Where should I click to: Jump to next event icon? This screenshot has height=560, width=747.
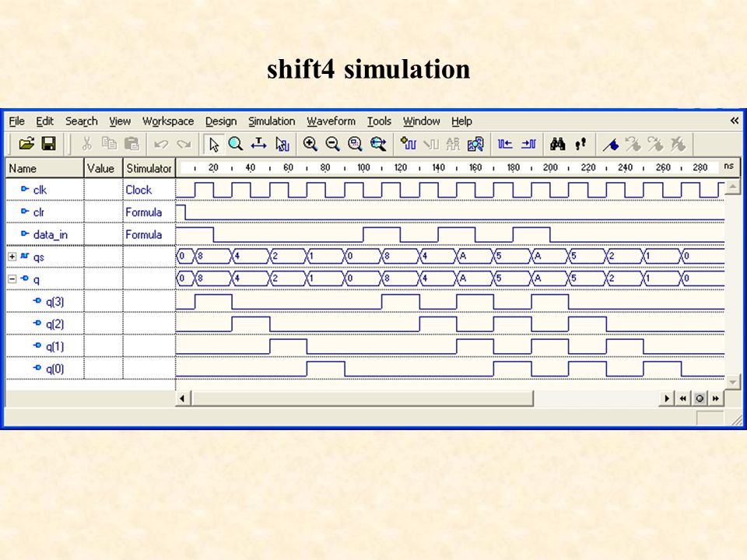tap(528, 144)
